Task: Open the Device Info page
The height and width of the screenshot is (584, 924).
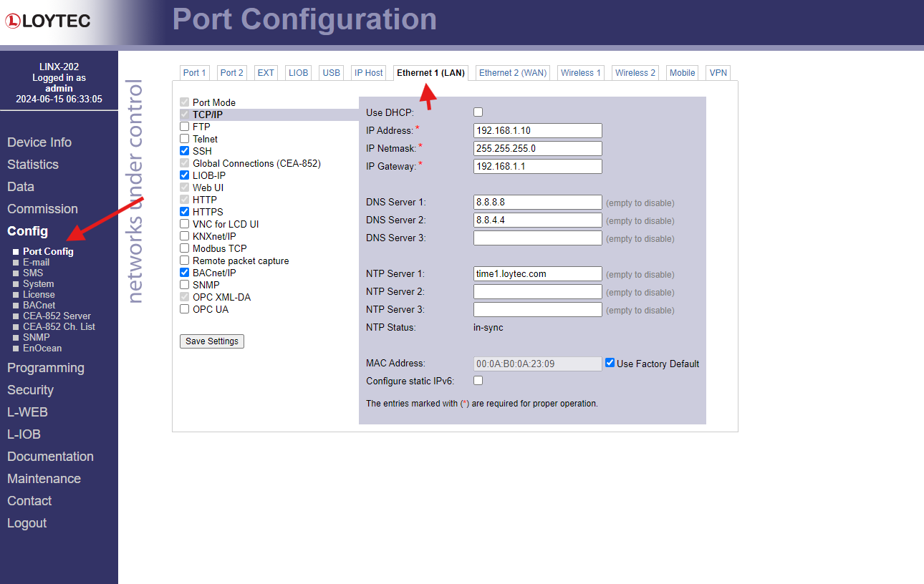Action: coord(39,142)
